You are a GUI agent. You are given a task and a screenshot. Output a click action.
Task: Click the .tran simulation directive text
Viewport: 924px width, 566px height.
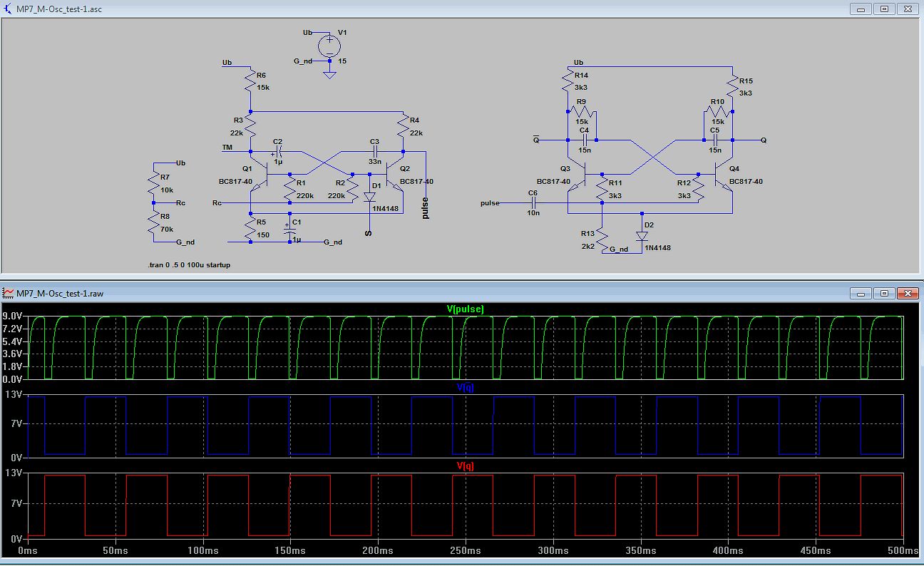[189, 264]
